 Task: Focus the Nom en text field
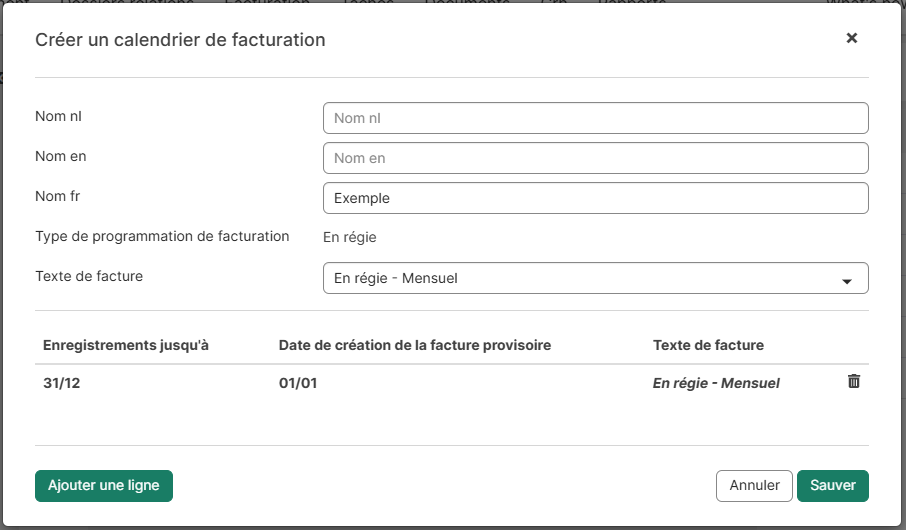(595, 158)
